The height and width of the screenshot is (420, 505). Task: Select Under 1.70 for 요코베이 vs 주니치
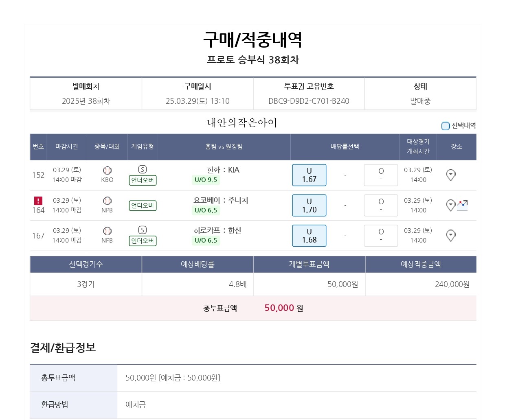309,206
